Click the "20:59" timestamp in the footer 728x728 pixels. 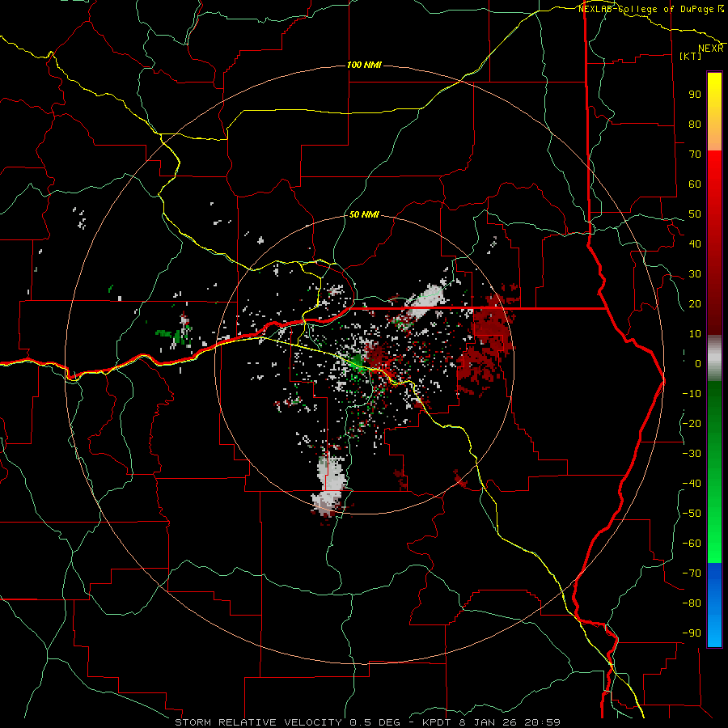click(542, 722)
